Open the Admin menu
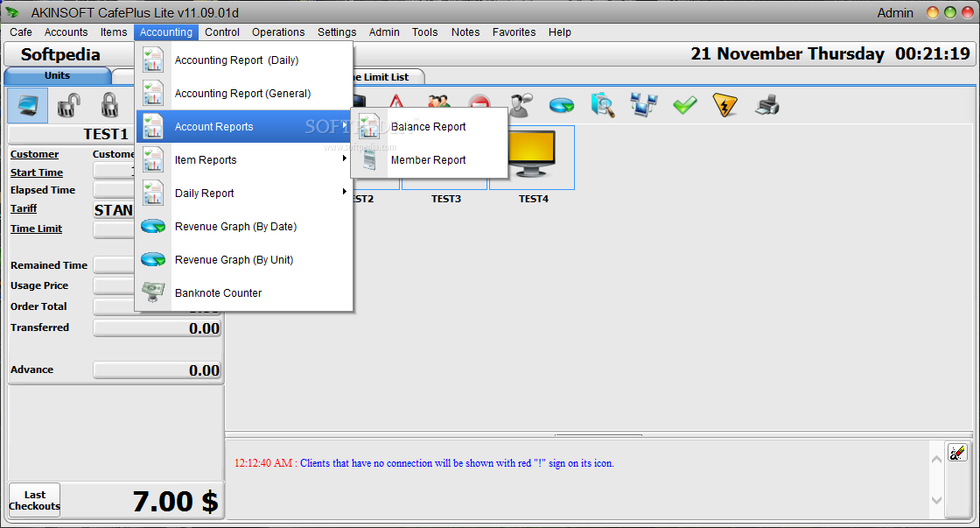980x528 pixels. click(x=384, y=32)
